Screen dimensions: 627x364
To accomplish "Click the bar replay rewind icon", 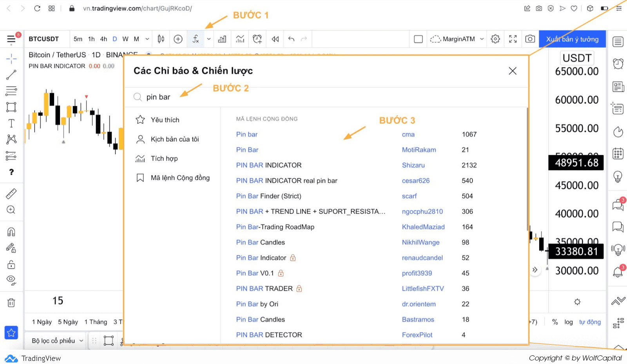I will click(275, 39).
